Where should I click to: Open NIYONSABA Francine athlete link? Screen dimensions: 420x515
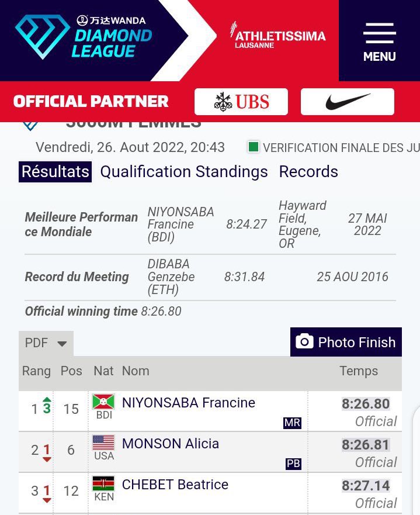(x=188, y=403)
